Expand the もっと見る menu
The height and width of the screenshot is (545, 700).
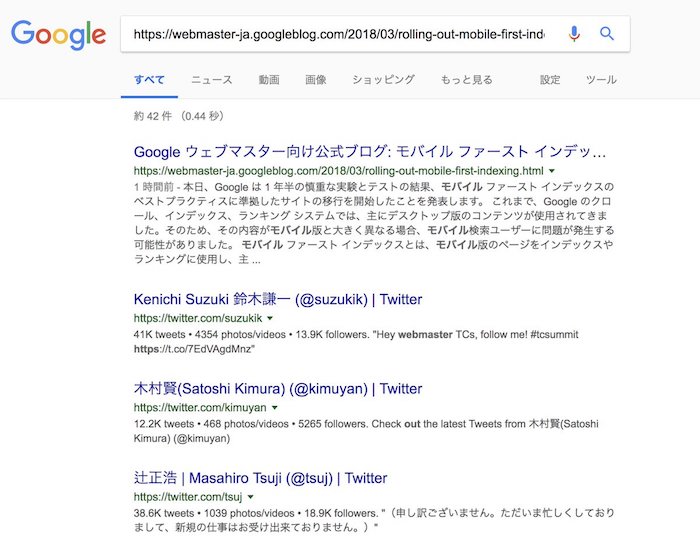pyautogui.click(x=466, y=80)
